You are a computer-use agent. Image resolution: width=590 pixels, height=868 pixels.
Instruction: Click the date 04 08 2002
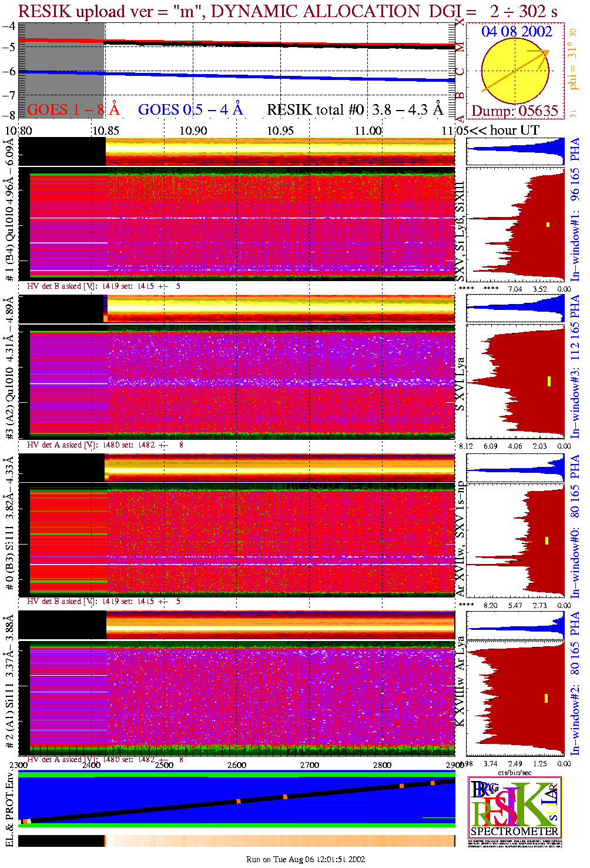tap(517, 32)
